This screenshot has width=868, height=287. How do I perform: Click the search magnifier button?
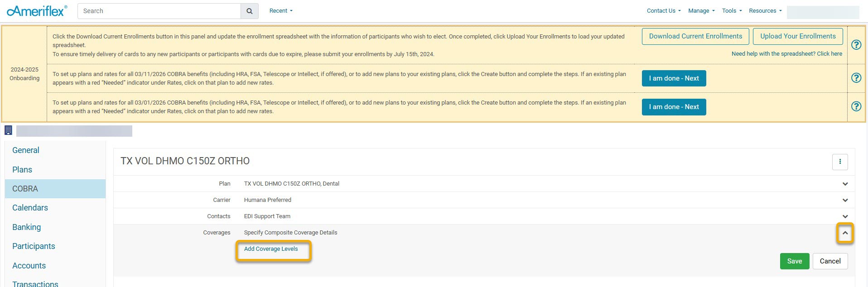tap(249, 11)
